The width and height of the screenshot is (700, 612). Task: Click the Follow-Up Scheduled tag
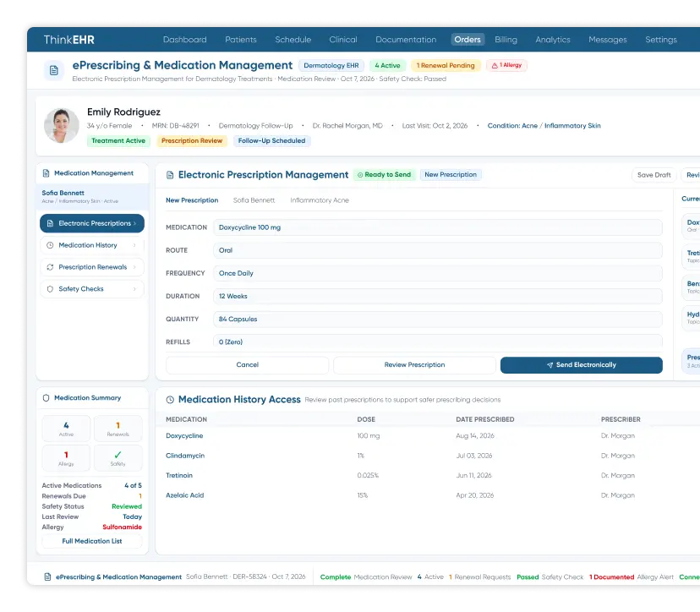(272, 140)
